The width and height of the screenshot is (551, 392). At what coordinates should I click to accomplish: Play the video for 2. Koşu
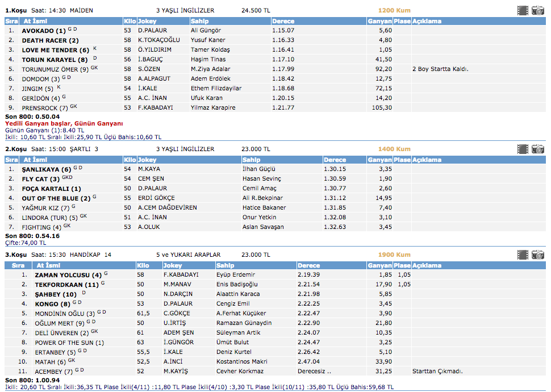pyautogui.click(x=523, y=149)
